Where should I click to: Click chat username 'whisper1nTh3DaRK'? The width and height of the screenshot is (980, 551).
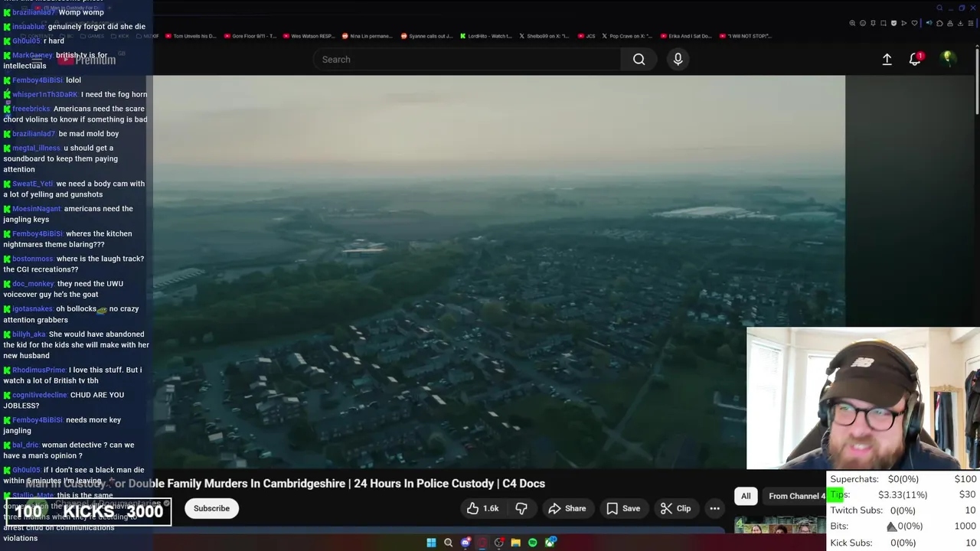(x=45, y=94)
